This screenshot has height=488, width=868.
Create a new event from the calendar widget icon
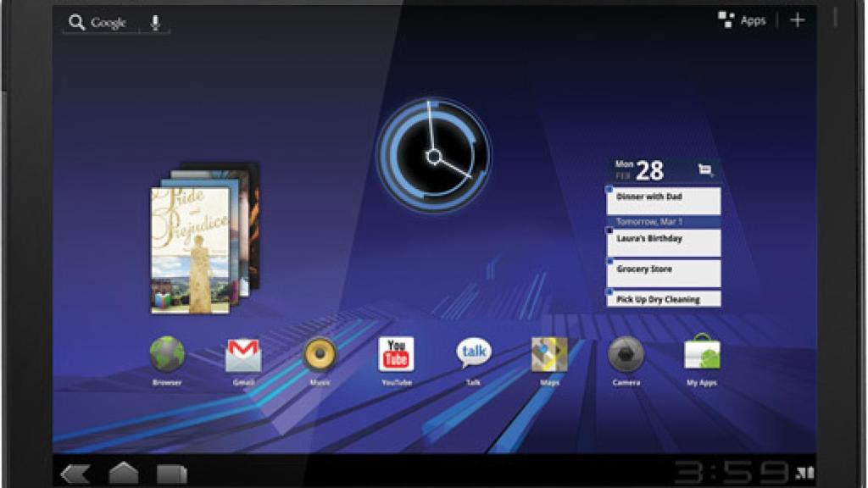(x=704, y=168)
